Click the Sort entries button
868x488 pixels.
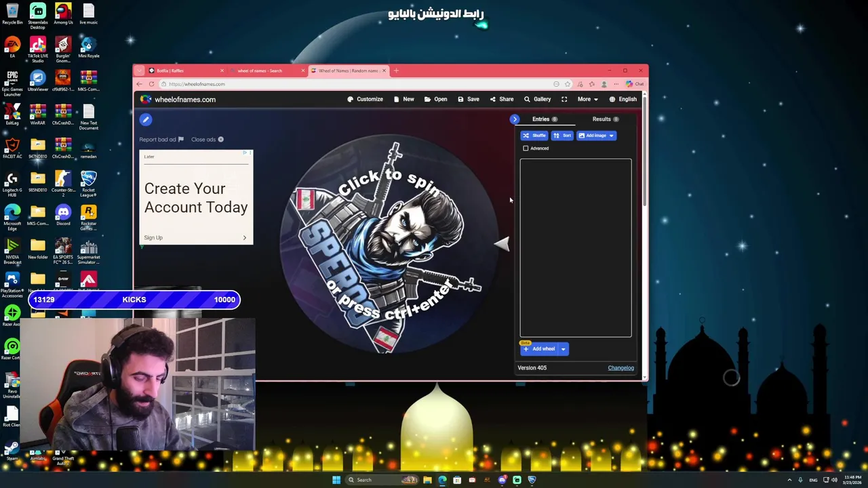pyautogui.click(x=562, y=136)
